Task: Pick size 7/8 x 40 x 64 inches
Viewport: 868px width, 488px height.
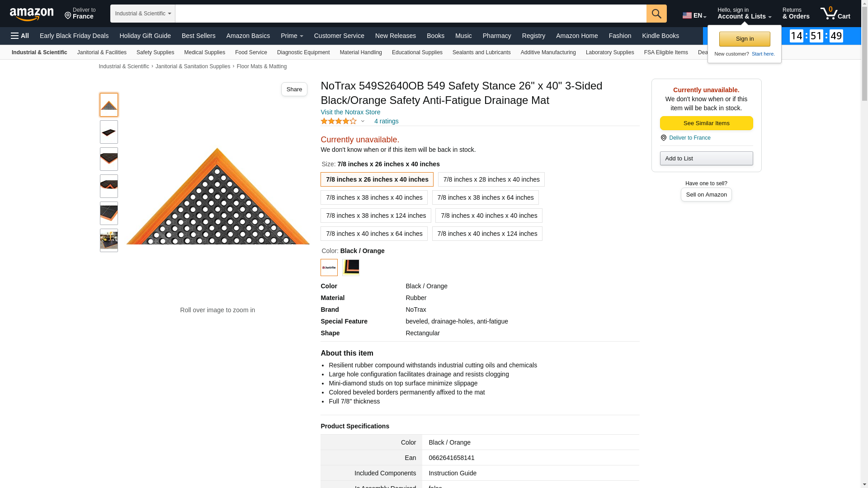Action: tap(374, 234)
